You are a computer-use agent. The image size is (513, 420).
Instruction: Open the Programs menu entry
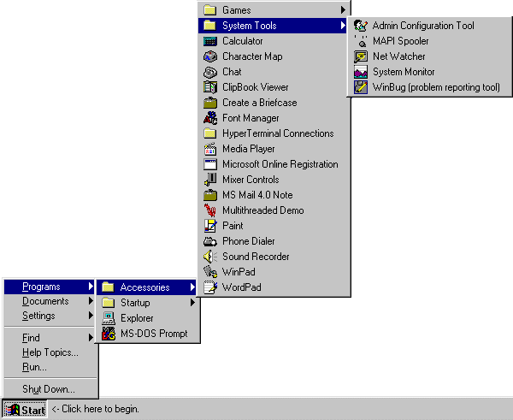click(x=50, y=287)
